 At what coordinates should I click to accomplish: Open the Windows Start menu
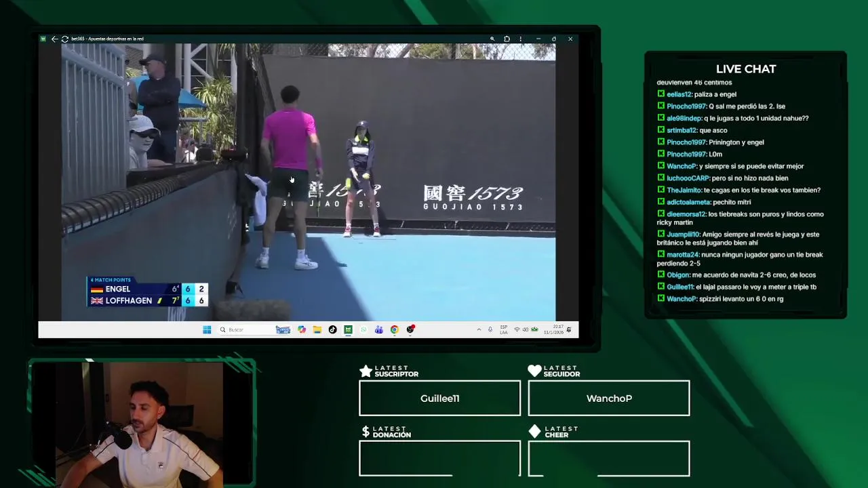click(x=207, y=329)
